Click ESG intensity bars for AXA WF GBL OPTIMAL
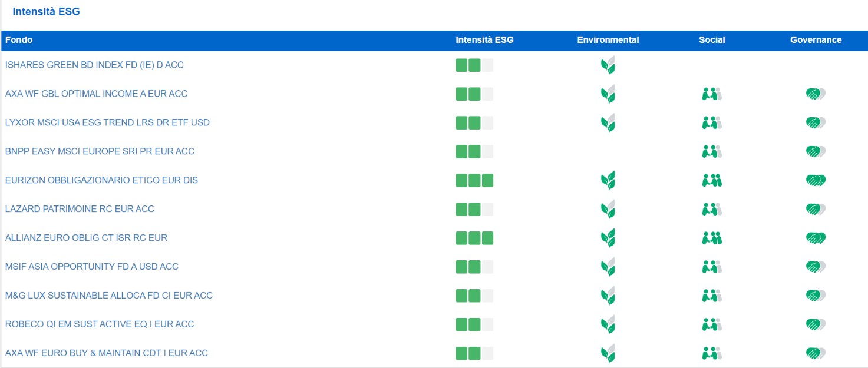868x368 pixels. pos(474,94)
